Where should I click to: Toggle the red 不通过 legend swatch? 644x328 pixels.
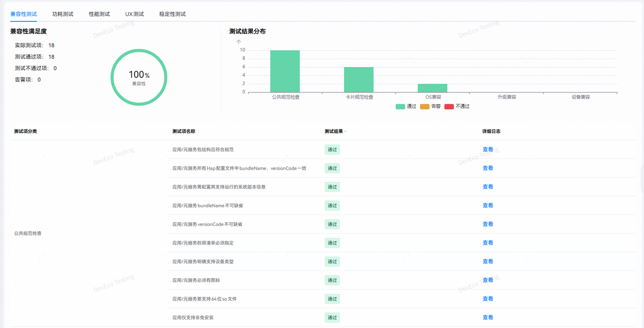point(449,106)
